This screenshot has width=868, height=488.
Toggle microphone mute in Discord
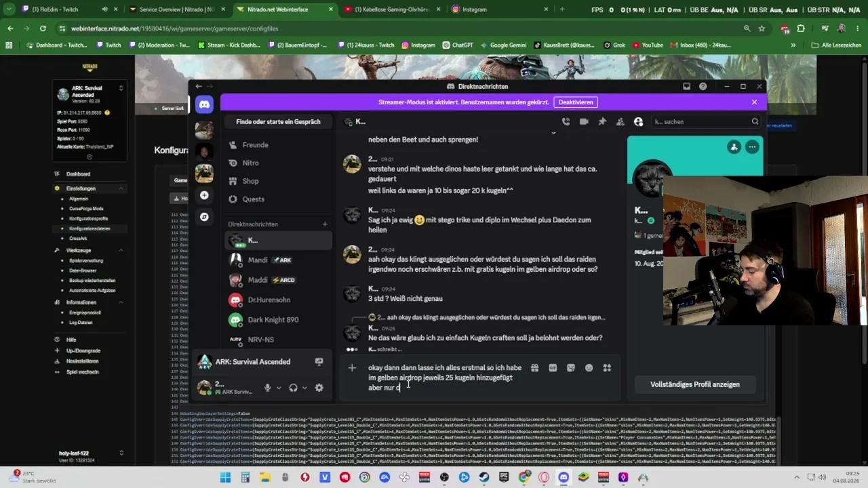pos(268,388)
